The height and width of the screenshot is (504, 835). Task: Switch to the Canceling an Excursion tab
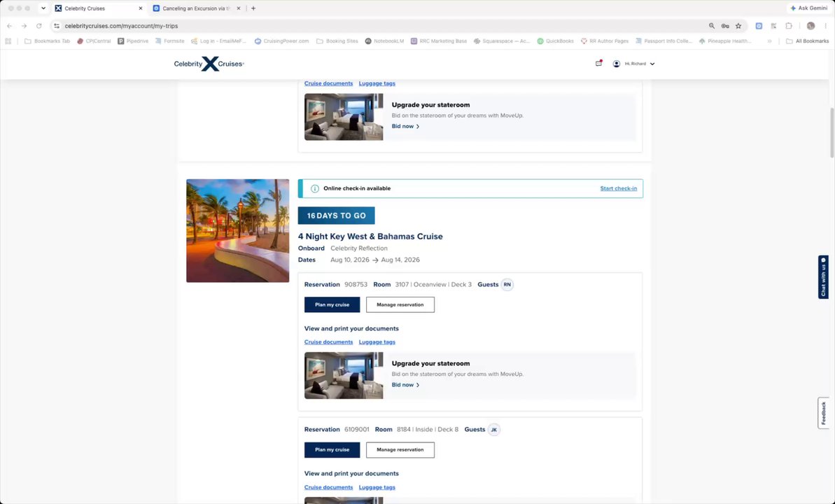196,8
